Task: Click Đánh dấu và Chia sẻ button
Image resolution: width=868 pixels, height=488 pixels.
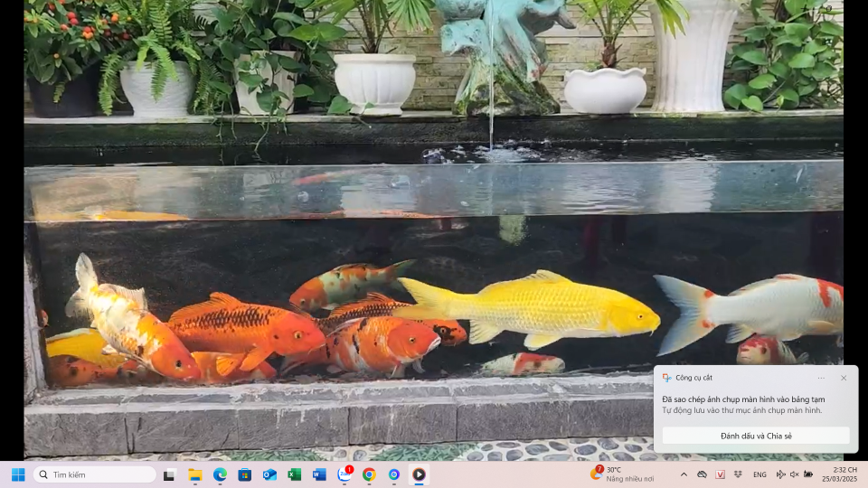Action: click(x=756, y=436)
